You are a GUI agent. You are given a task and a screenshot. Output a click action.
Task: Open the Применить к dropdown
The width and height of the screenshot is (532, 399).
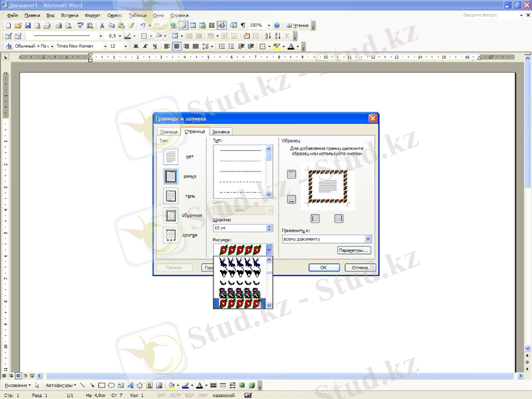click(x=368, y=239)
